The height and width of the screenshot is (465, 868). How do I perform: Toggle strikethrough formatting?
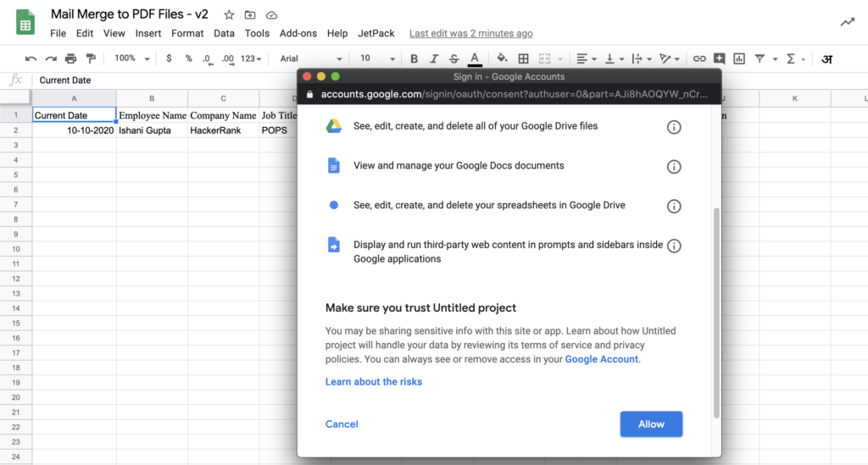click(454, 58)
